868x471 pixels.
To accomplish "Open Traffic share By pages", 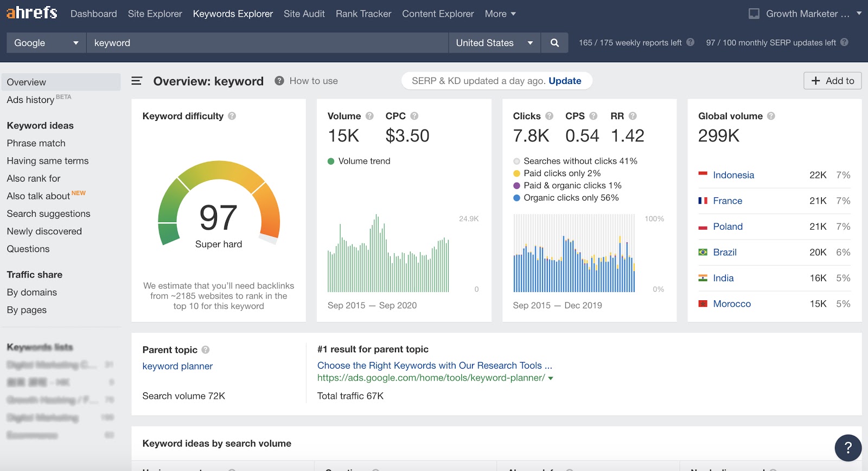I will point(27,310).
